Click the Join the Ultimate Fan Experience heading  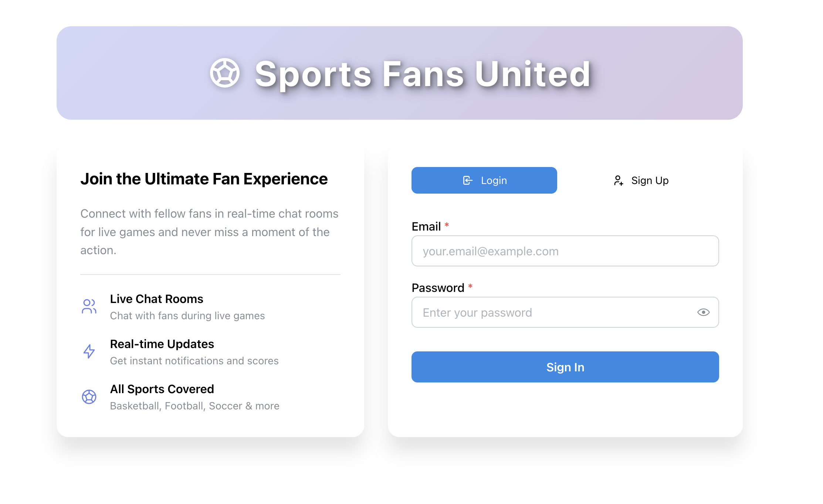[x=204, y=179]
